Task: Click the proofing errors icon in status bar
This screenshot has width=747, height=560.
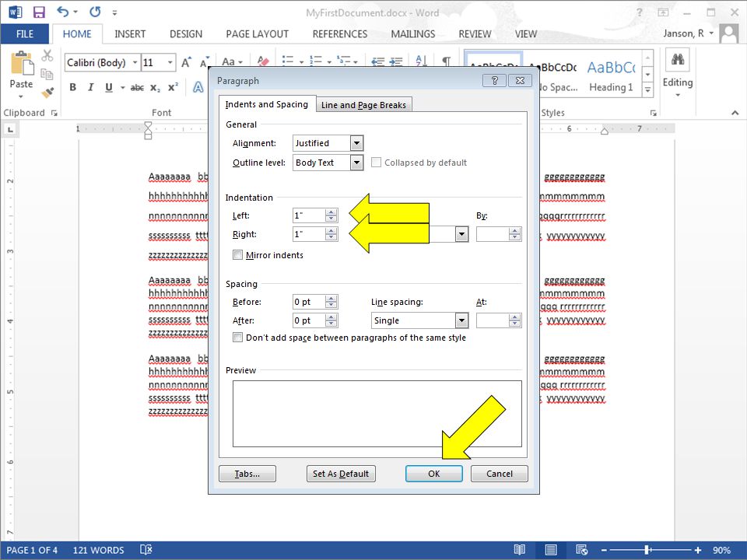Action: (x=146, y=550)
